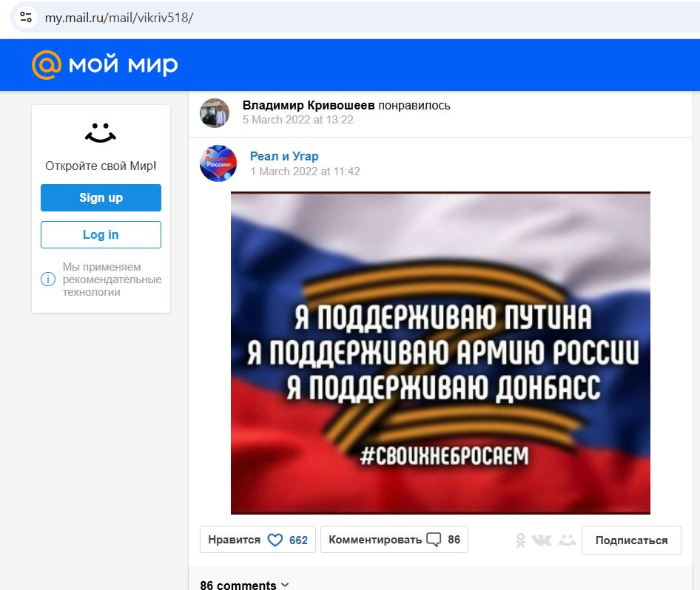Share post to Мой Мир smiley icon
The image size is (700, 590).
(568, 540)
